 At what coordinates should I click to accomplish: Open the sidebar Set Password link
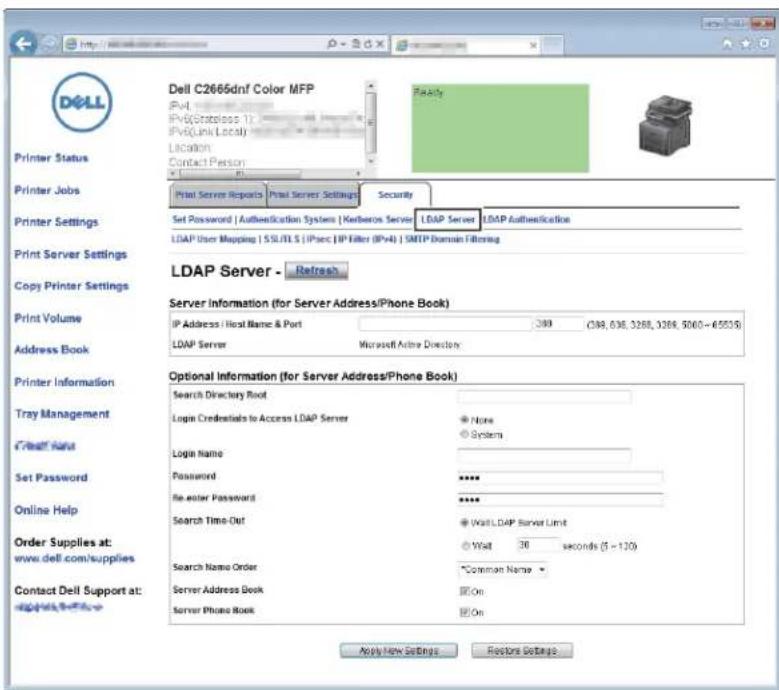(x=52, y=477)
